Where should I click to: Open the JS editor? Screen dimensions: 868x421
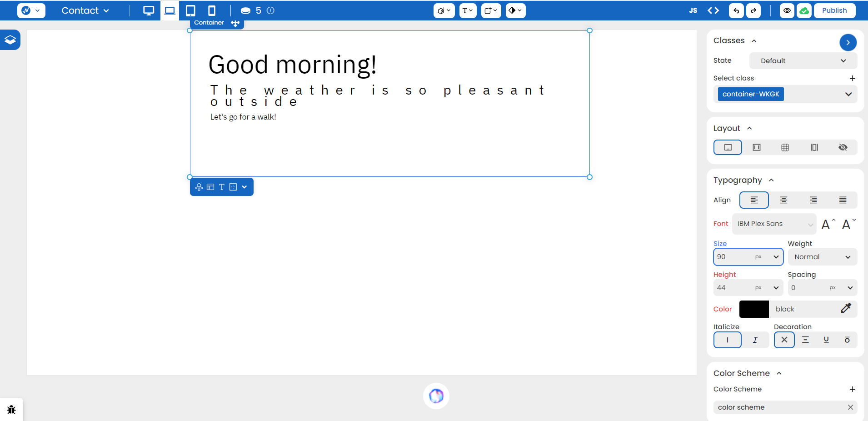[693, 10]
